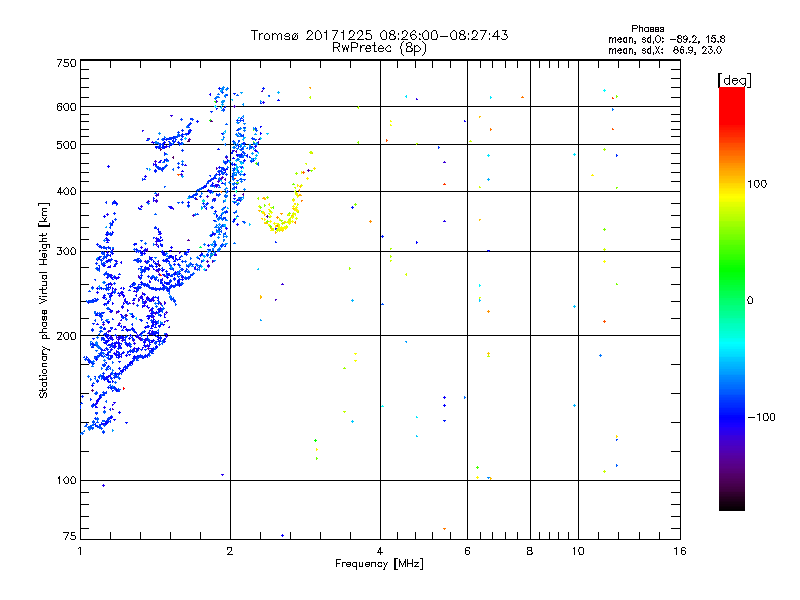800x600 pixels.
Task: Click the x-axis label "8"
Action: pos(530,551)
